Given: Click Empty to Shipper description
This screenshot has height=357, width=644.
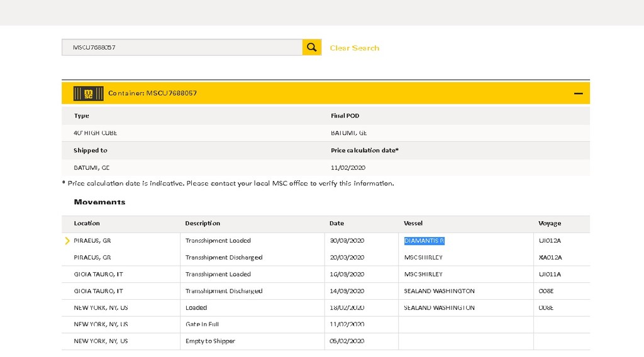Looking at the screenshot, I should pyautogui.click(x=210, y=341).
